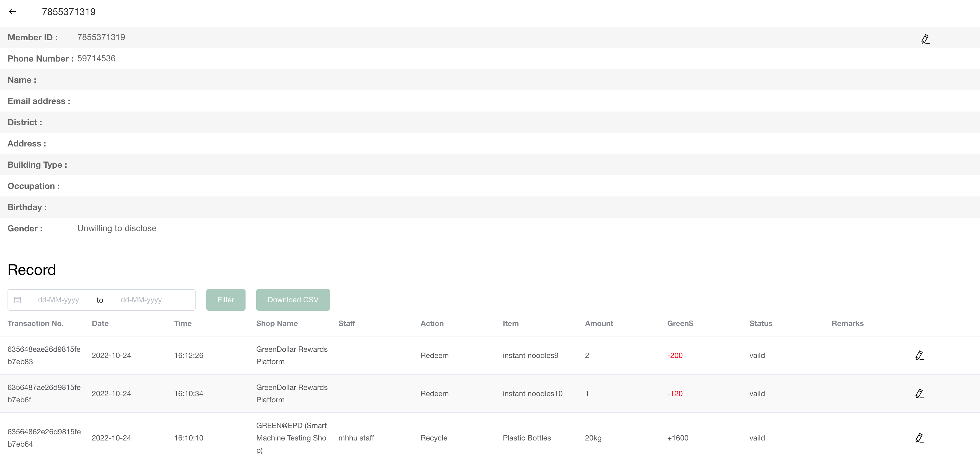Click the phone number 59714536
The width and height of the screenshot is (980, 466).
[96, 59]
